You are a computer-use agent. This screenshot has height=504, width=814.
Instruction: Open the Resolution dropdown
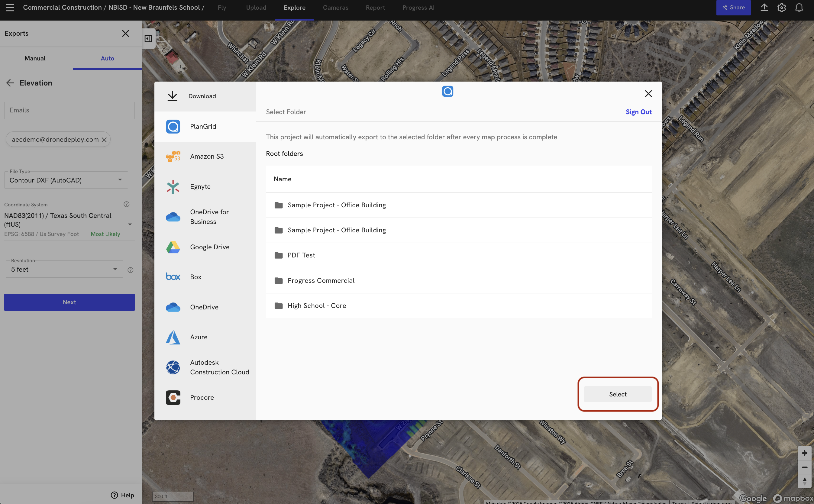(x=64, y=269)
